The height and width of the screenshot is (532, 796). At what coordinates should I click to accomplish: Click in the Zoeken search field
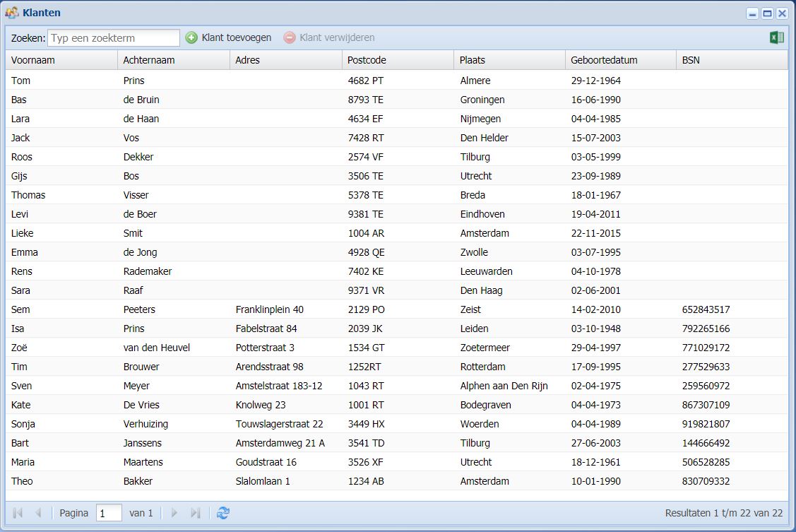(x=114, y=37)
